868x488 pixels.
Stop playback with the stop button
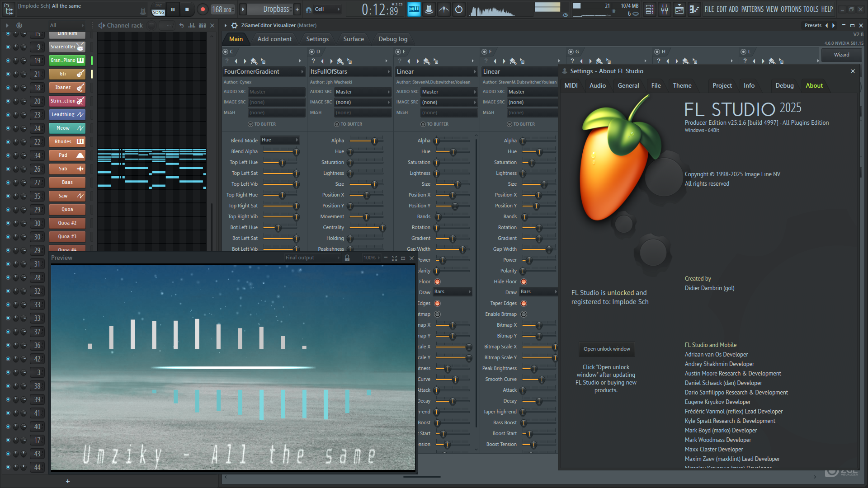click(x=187, y=9)
